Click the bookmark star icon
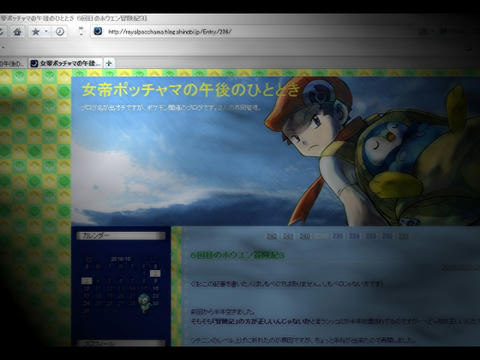 point(35,32)
